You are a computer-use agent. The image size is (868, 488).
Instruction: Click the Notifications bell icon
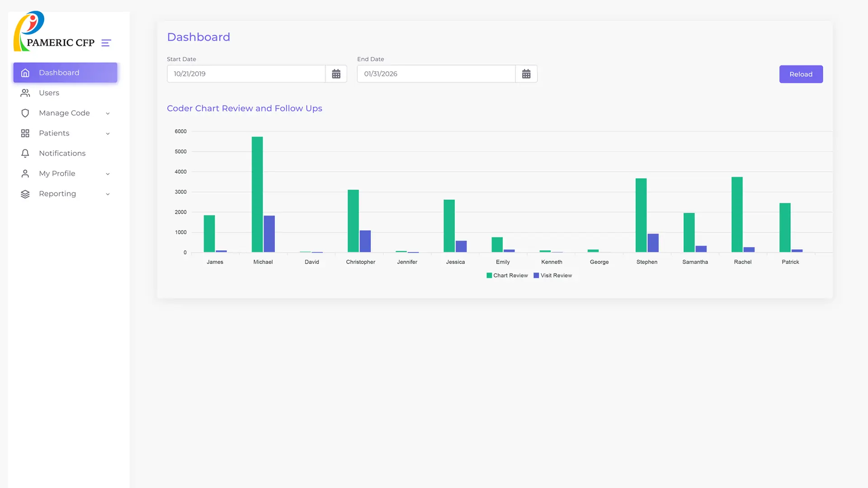25,154
